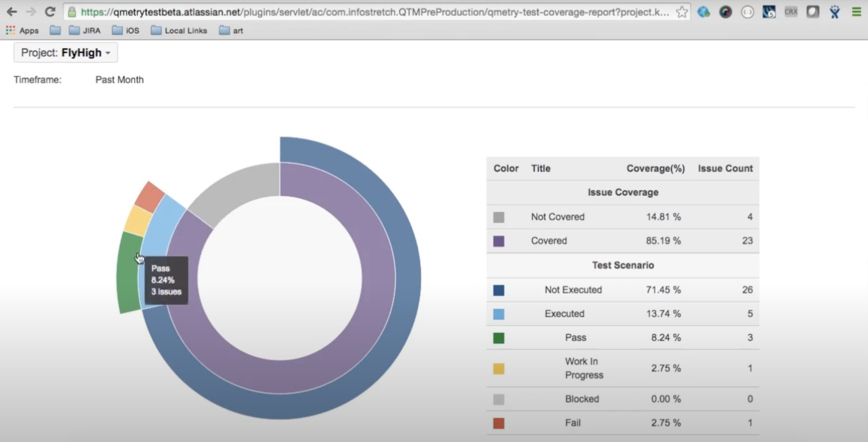Viewport: 868px width, 442px height.
Task: Open the Chrome hamburger menu
Action: click(856, 12)
